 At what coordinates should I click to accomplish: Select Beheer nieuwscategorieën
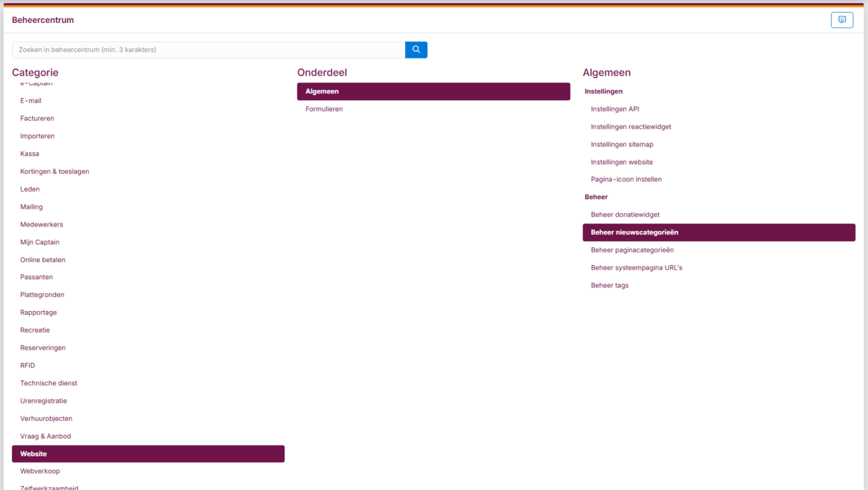point(718,232)
